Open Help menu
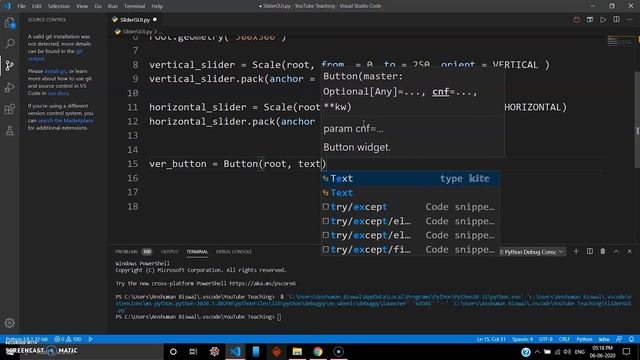640x360 pixels. pos(157,6)
